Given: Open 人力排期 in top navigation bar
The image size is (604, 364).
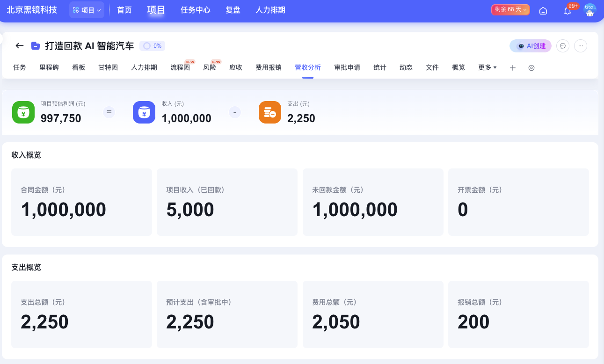Looking at the screenshot, I should [x=270, y=10].
